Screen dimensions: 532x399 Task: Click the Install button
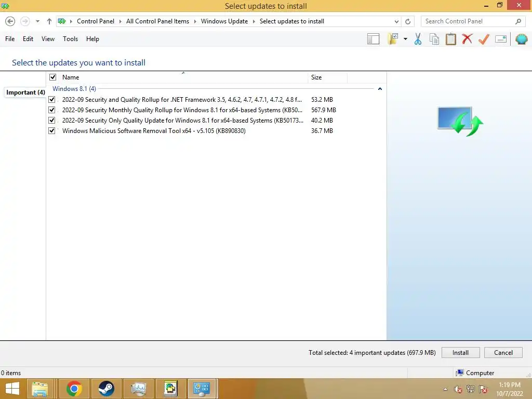coord(460,353)
